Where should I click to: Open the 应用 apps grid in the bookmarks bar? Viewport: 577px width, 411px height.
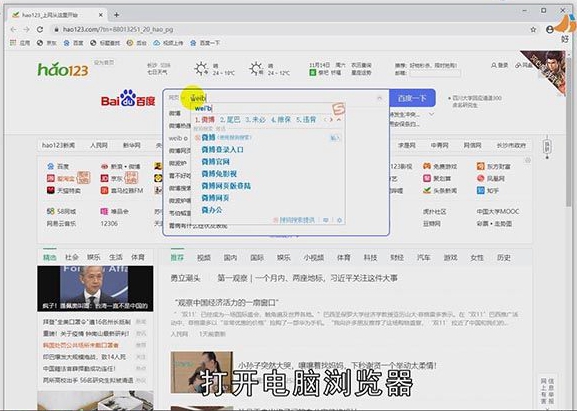(20, 43)
